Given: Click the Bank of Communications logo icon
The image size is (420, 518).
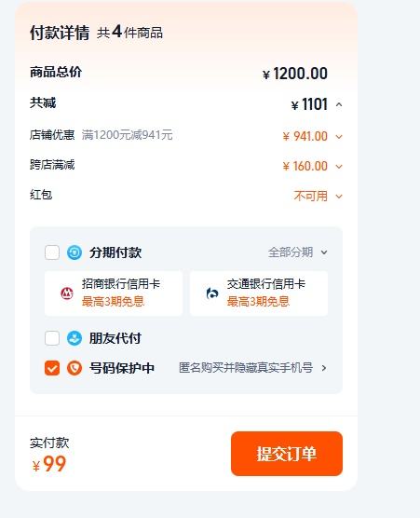Looking at the screenshot, I should (x=212, y=293).
